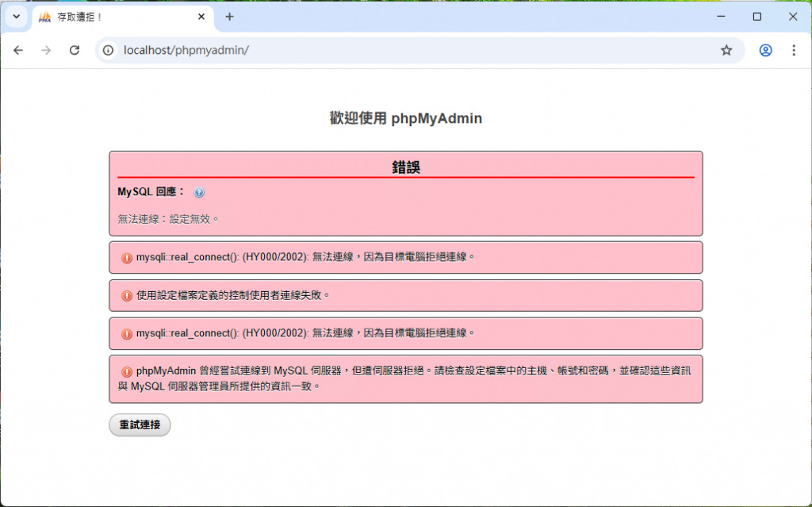Screen dimensions: 812x507
Task: Close the 存取遭拒 tab
Action: [x=201, y=17]
